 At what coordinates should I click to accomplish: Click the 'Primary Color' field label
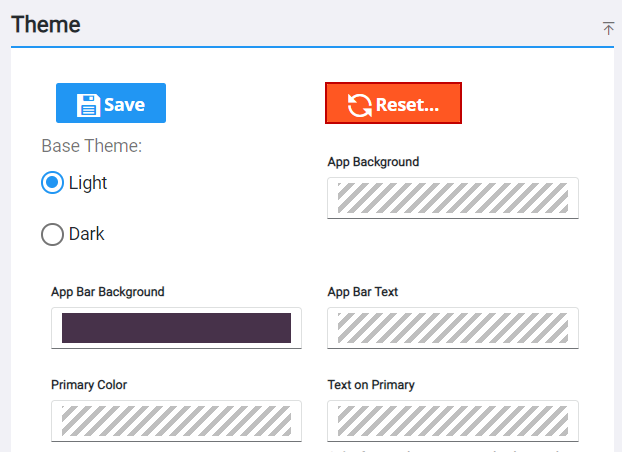tap(89, 385)
